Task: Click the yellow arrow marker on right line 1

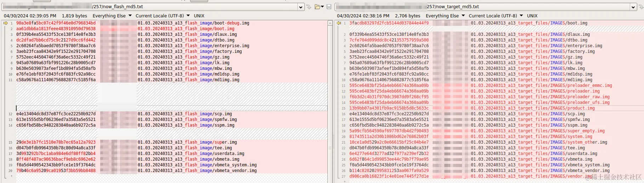Action: pos(339,23)
